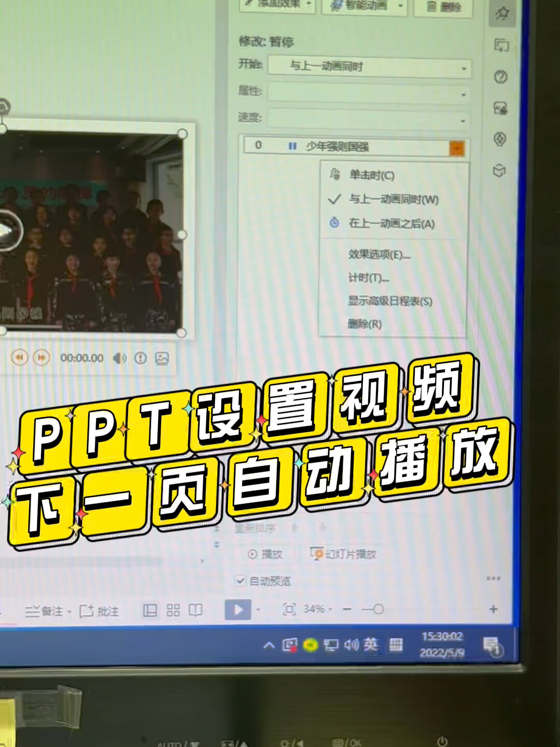Viewport: 560px width, 747px height.
Task: Select the speaker volume icon in video controls
Action: point(120,358)
